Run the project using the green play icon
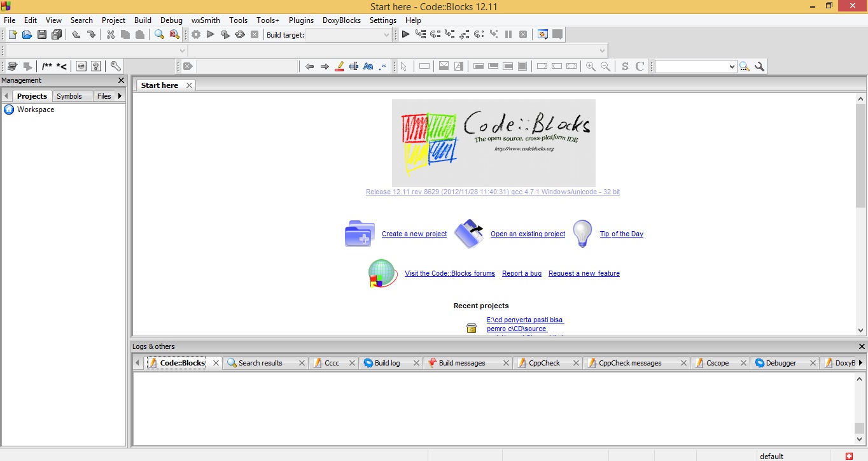 211,34
